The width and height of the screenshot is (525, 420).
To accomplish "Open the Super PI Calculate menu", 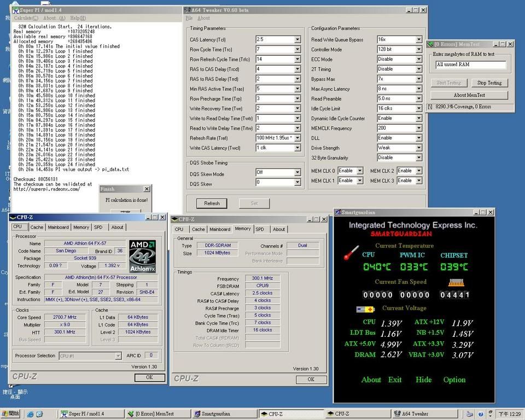I will pos(26,18).
